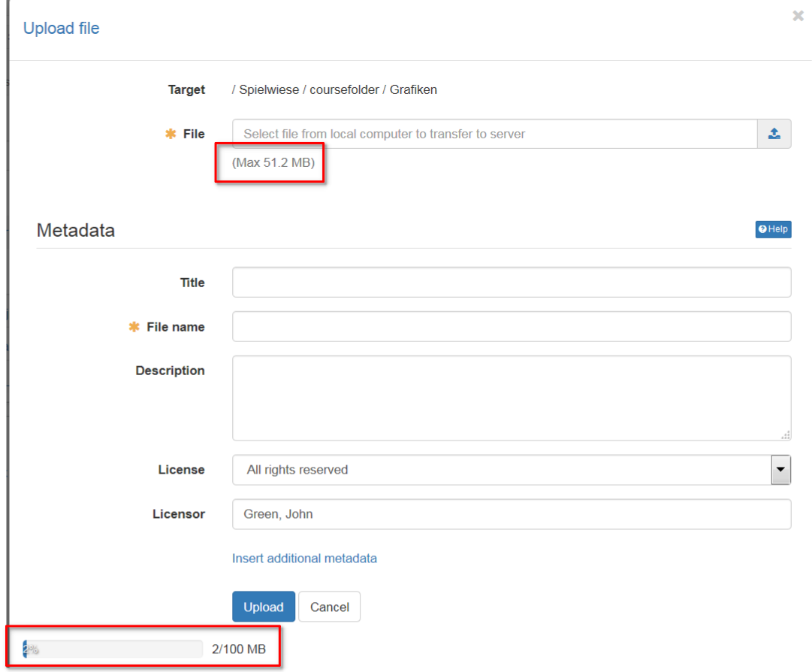The image size is (812, 672).
Task: Click the 2/100 MB quota text
Action: (238, 649)
